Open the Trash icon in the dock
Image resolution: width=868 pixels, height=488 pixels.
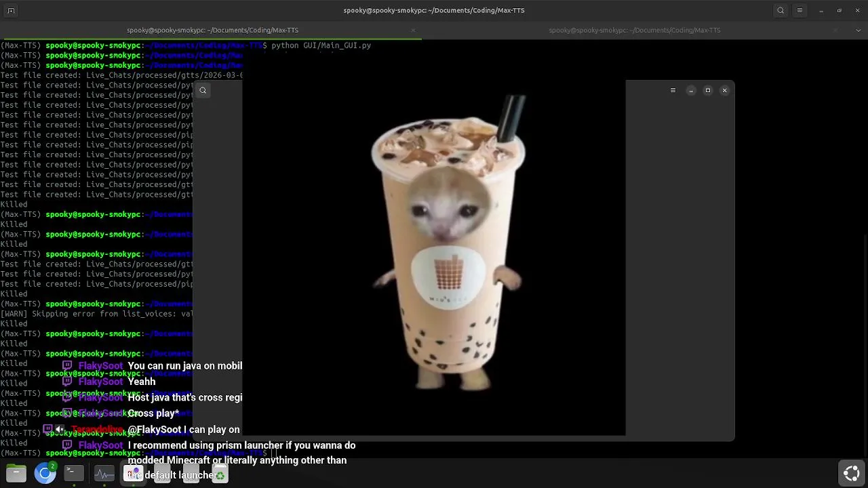(220, 474)
